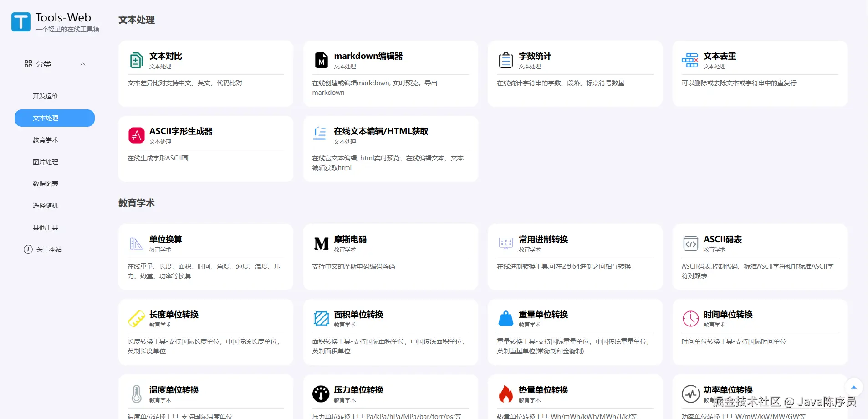Open the 时间单位转换 clock icon
The image size is (868, 419).
point(690,319)
